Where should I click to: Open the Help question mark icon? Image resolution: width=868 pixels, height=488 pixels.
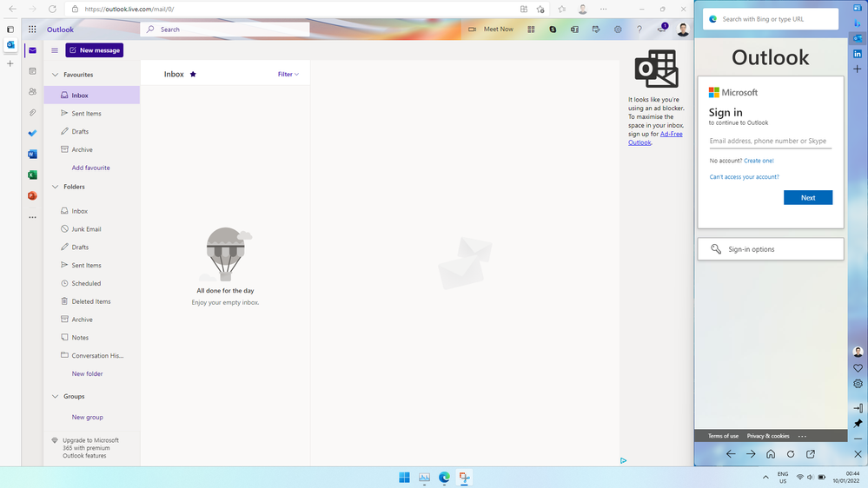tap(639, 30)
